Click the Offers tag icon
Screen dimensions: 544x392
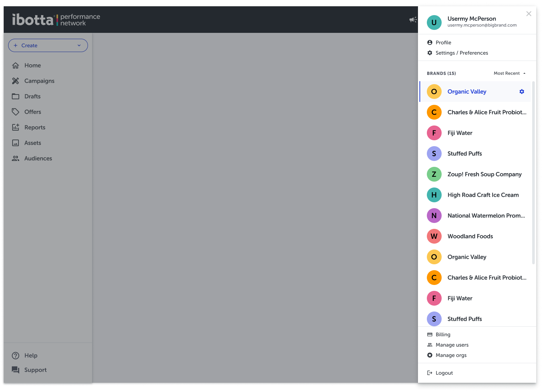point(16,112)
